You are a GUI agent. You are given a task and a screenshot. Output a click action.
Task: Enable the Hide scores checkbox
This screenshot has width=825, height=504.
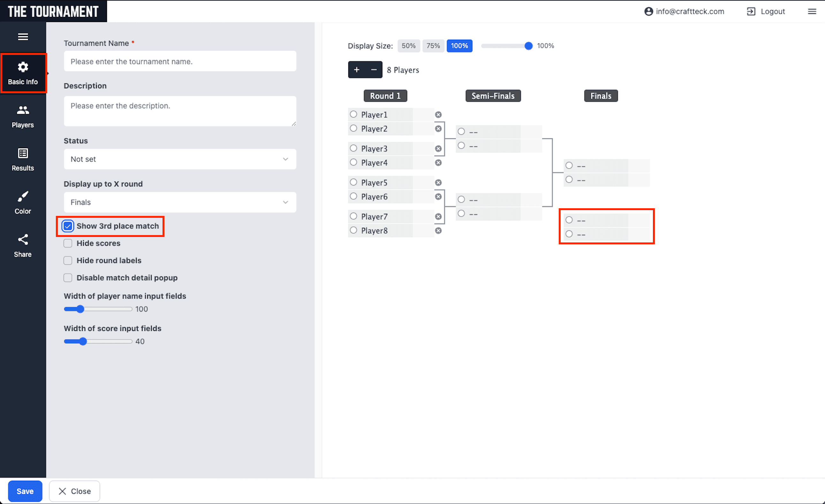coord(68,243)
